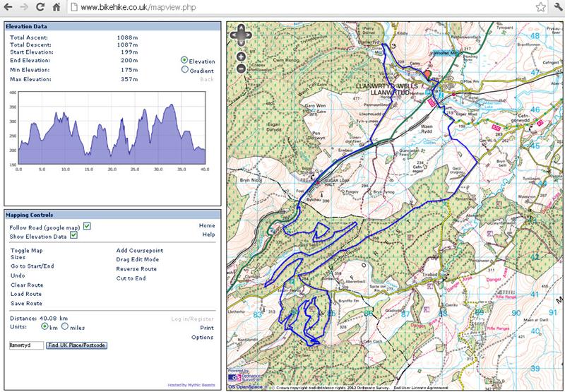Click Save Route in the controls list
This screenshot has width=565, height=392.
click(26, 303)
